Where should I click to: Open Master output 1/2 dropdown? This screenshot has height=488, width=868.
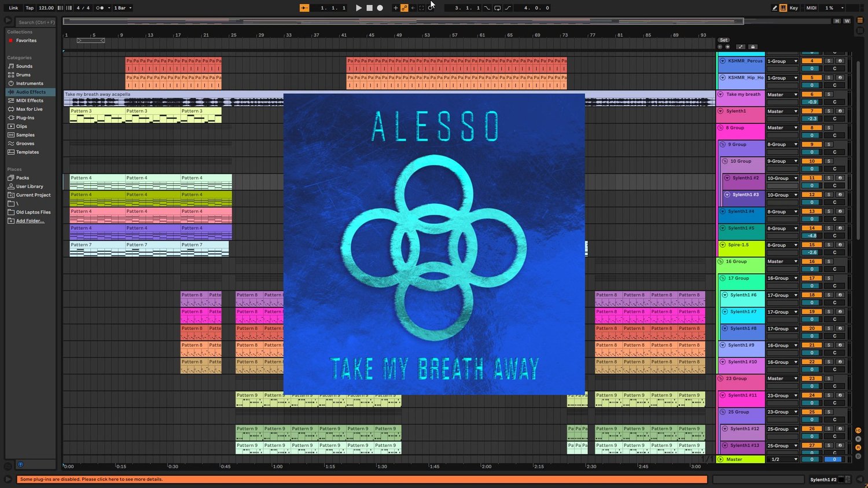(x=782, y=460)
